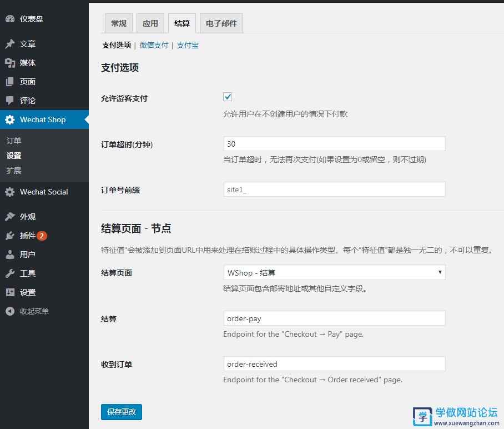Image resolution: width=504 pixels, height=429 pixels.
Task: Switch to the 电子邮件 tab
Action: [x=221, y=23]
